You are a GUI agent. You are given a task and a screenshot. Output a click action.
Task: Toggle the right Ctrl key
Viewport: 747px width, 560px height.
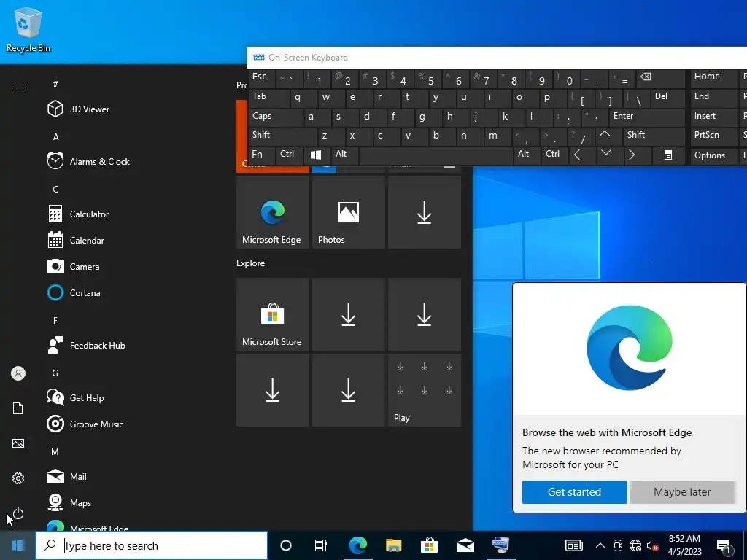point(554,155)
